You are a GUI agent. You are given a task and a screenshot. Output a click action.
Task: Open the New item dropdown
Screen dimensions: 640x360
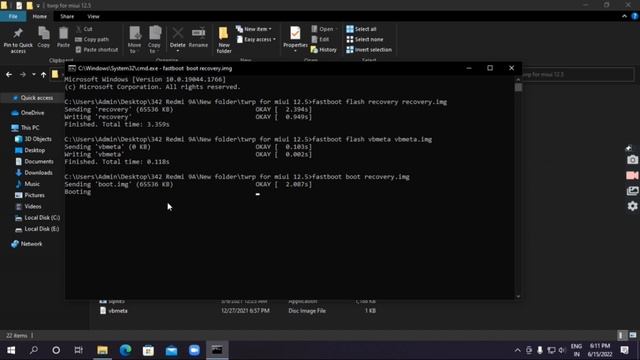tap(253, 29)
